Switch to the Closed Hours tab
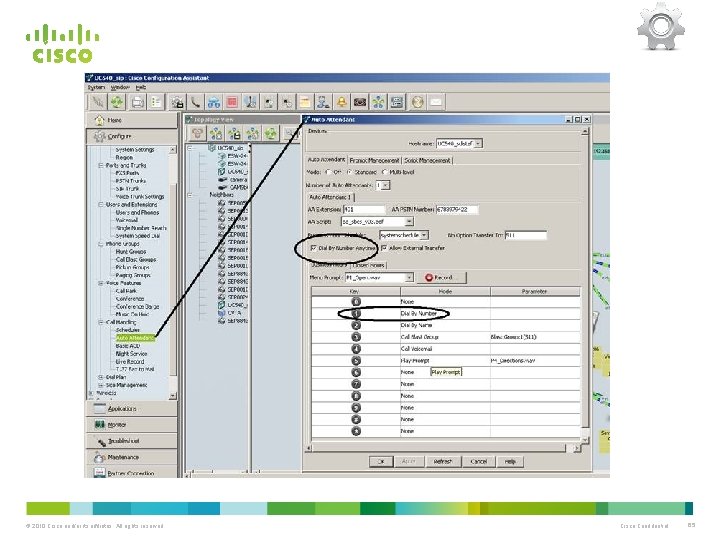 click(369, 265)
